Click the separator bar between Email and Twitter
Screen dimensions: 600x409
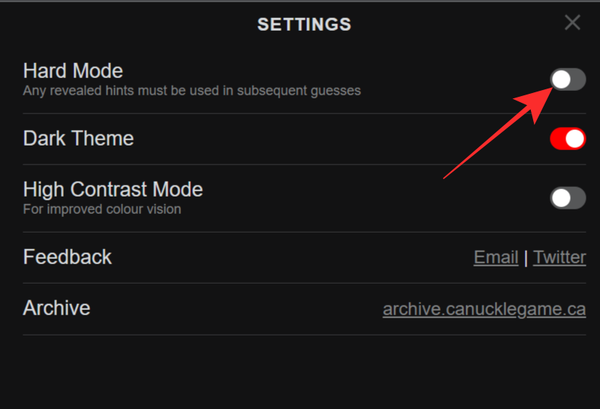(x=526, y=258)
